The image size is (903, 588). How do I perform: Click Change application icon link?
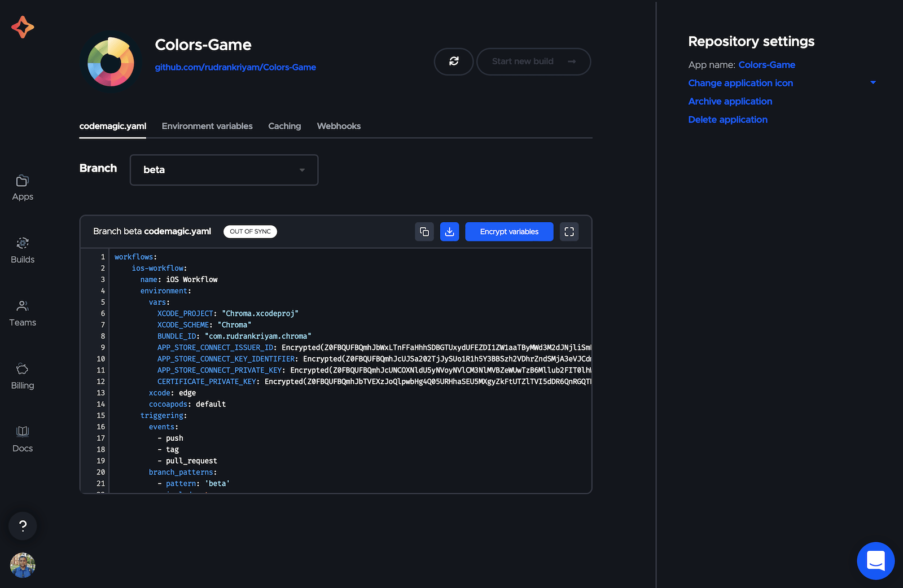pyautogui.click(x=740, y=83)
